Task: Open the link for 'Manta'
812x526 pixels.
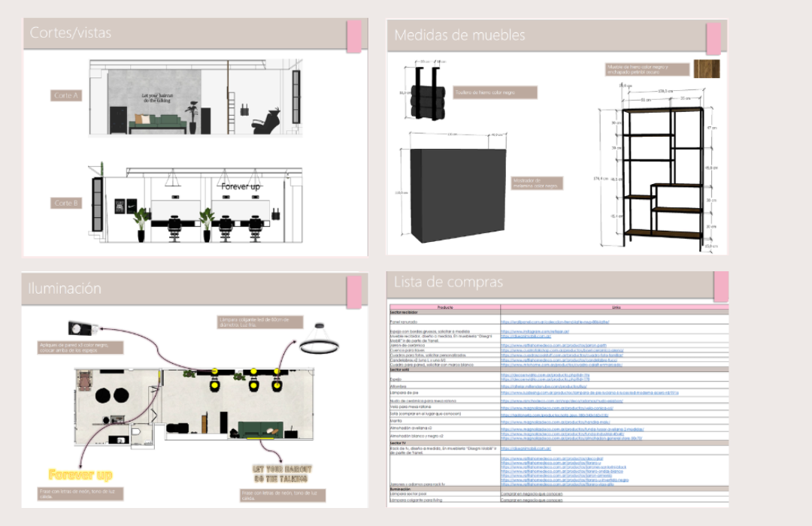Action: [555, 422]
